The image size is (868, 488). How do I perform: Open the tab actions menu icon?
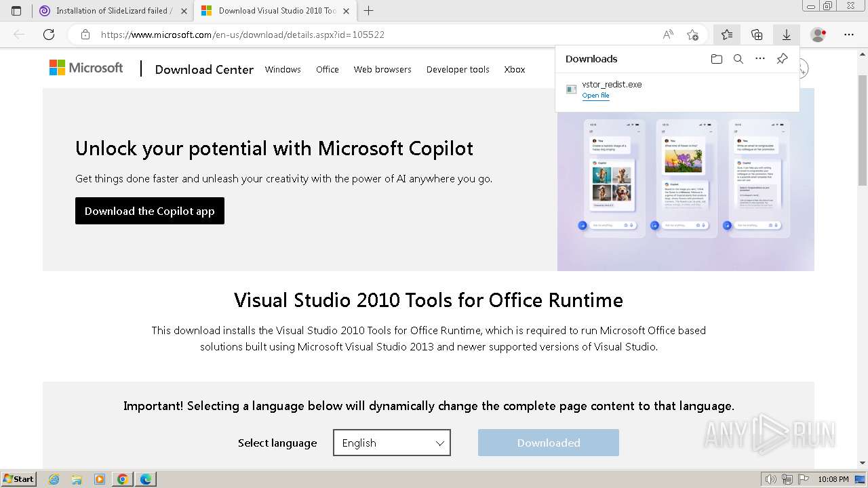pyautogui.click(x=16, y=11)
